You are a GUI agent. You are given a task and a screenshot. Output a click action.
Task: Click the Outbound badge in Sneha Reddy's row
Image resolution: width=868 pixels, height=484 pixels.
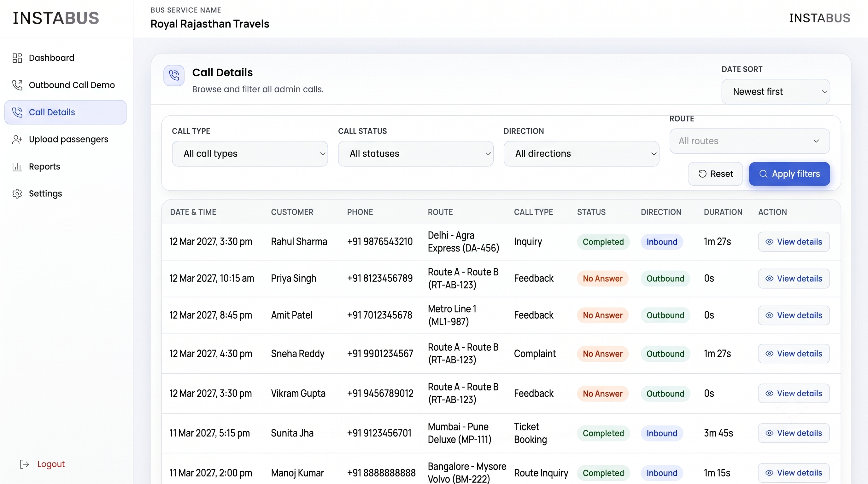pyautogui.click(x=665, y=354)
